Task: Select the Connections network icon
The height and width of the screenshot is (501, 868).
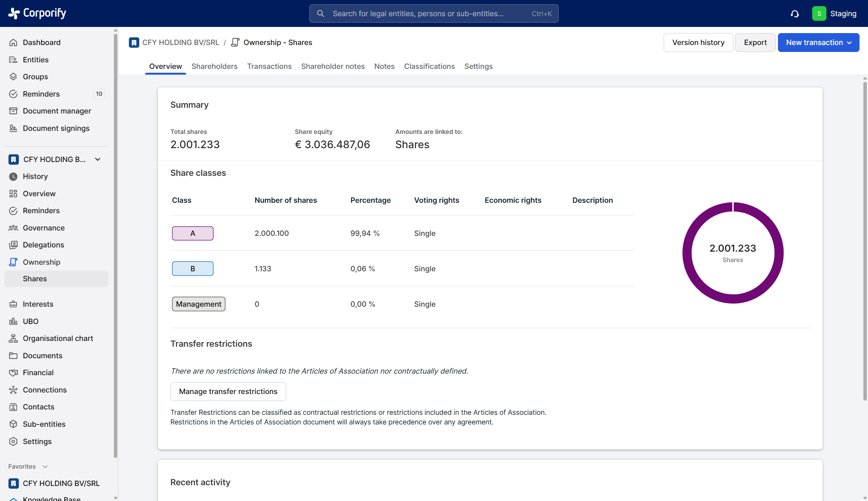Action: click(13, 390)
